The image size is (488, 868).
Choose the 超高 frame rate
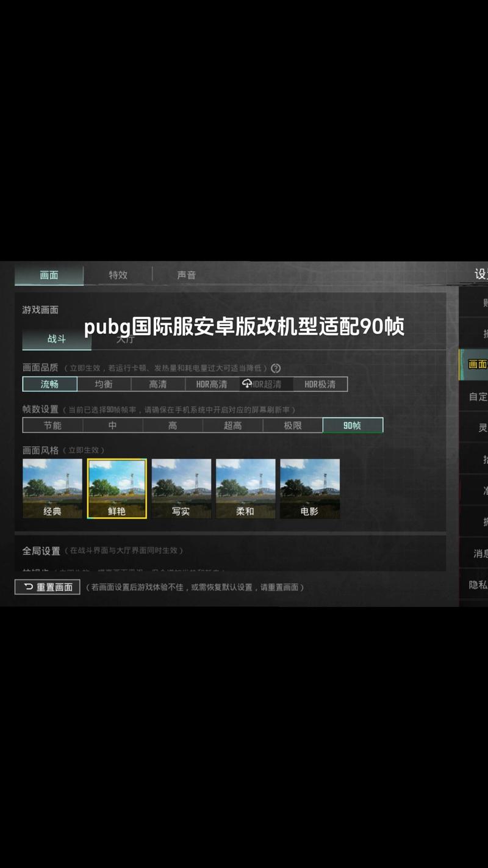pos(232,425)
